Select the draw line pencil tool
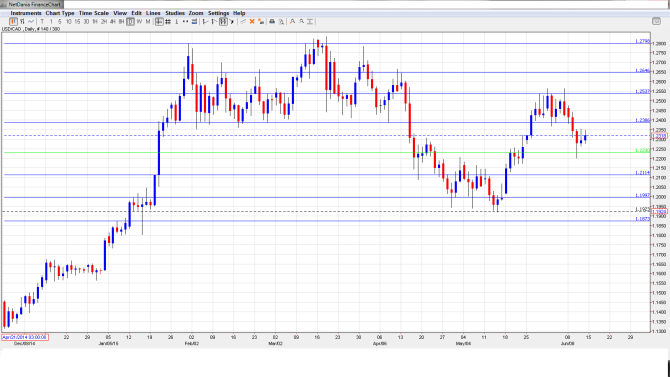Viewport: 670px width, 377px height. coord(243,21)
